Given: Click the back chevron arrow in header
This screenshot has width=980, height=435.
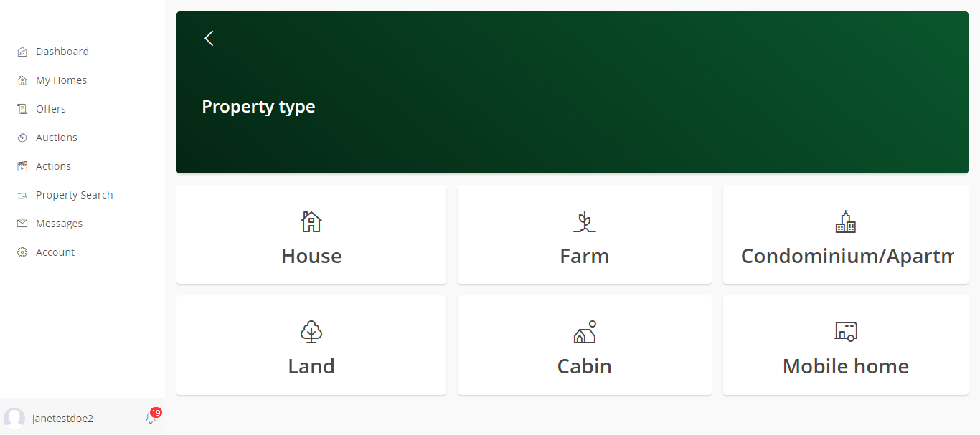Looking at the screenshot, I should pyautogui.click(x=209, y=39).
